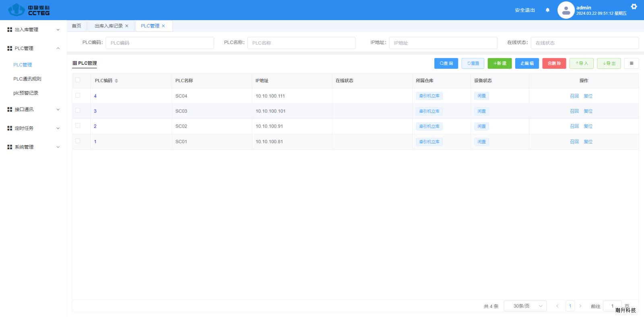
Task: Click the 导入 import button
Action: [x=582, y=63]
